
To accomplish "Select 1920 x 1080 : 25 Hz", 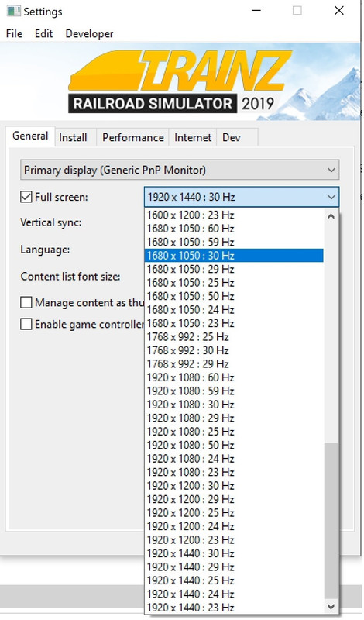I will point(235,432).
